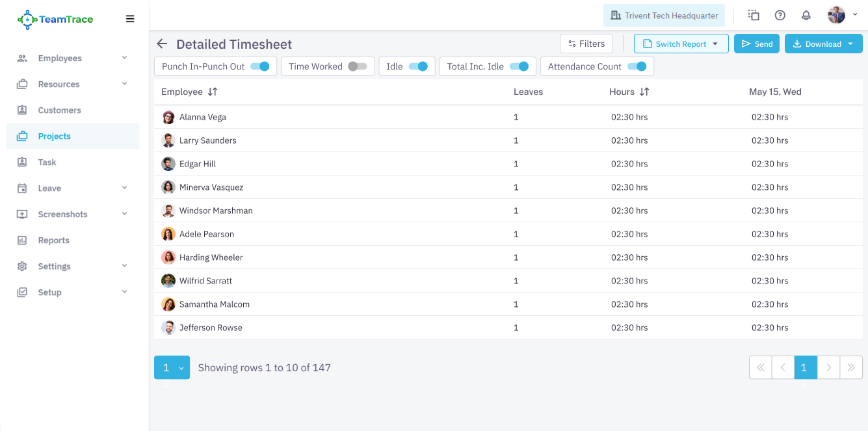Click the TeamTrace logo
This screenshot has width=868, height=431.
(x=55, y=20)
